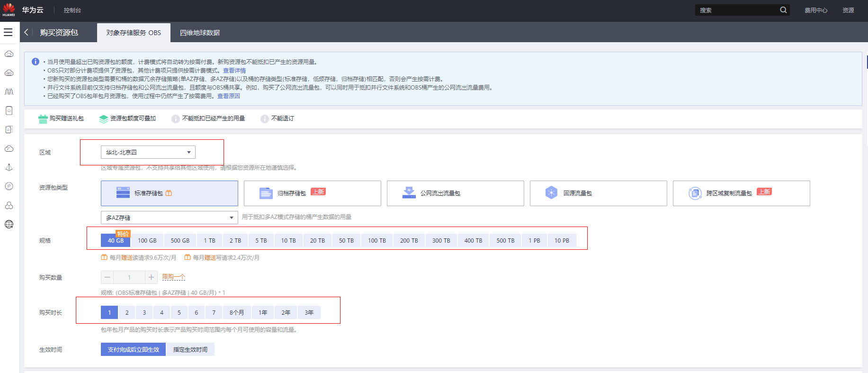Select the 跨区域复制流量包 package type

point(742,193)
